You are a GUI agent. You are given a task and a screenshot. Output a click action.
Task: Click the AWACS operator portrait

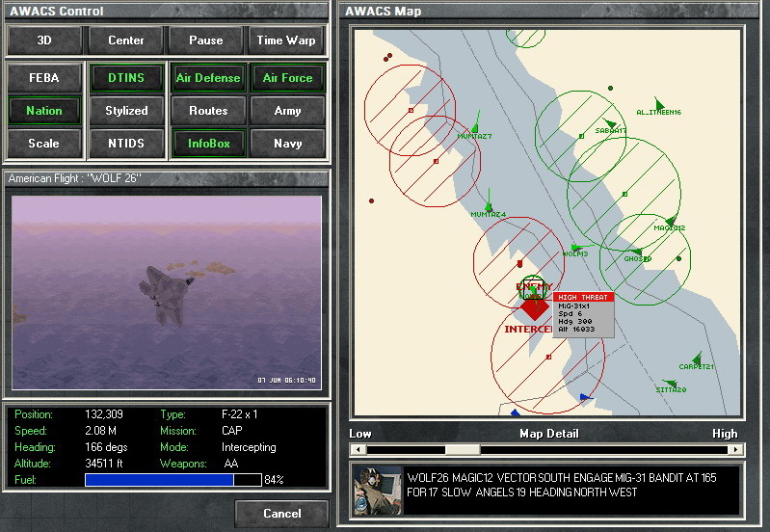tap(378, 491)
